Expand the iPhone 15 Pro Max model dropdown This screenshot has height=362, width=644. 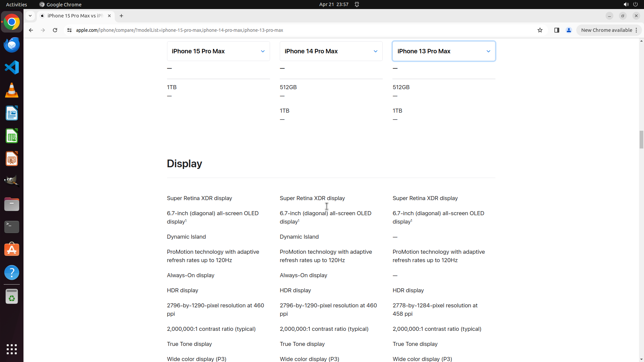pos(218,51)
